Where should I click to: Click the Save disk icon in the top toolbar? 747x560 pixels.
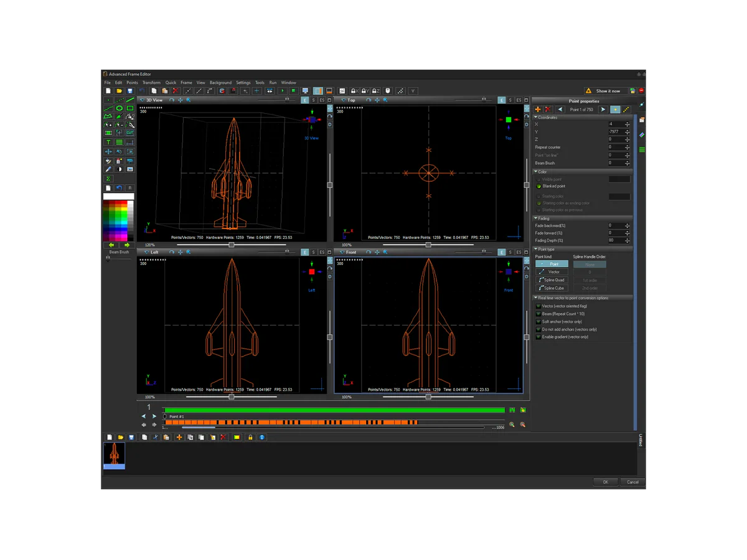click(x=129, y=91)
